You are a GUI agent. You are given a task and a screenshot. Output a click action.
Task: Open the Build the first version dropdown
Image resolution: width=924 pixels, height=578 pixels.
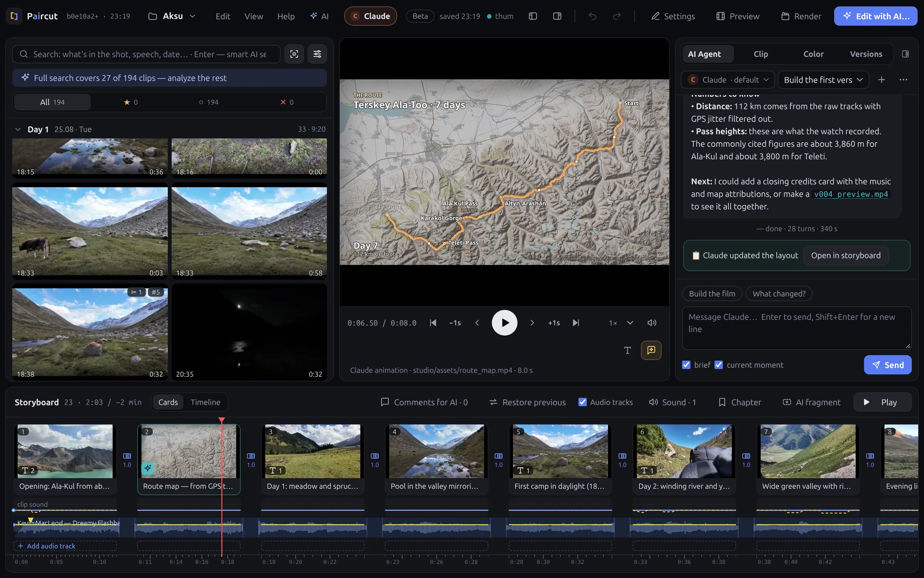(x=823, y=80)
